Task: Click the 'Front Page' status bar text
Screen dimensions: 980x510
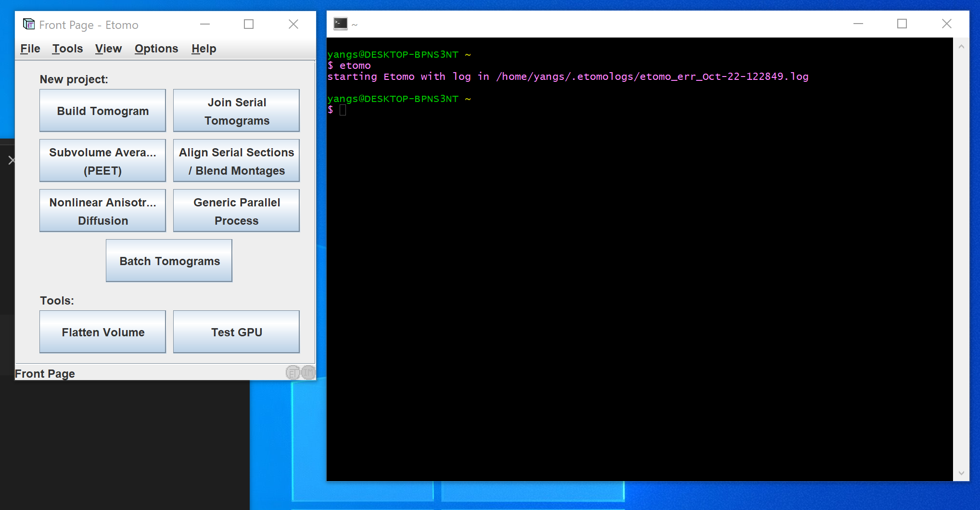Action: point(45,374)
